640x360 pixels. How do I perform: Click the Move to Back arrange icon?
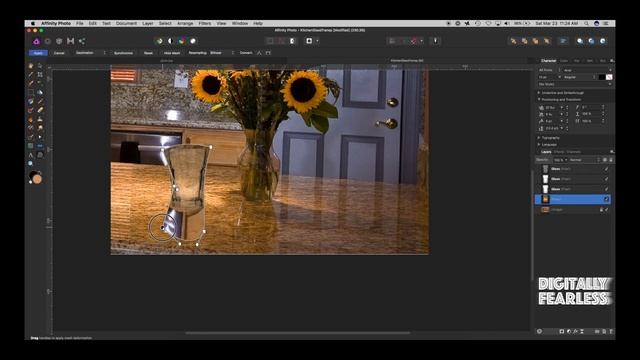point(513,41)
